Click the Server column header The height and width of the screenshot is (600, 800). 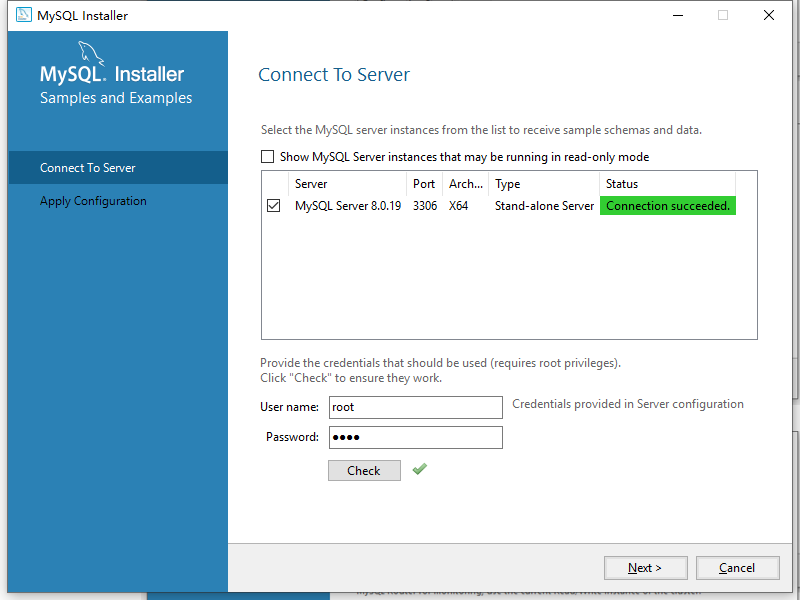[x=347, y=184]
